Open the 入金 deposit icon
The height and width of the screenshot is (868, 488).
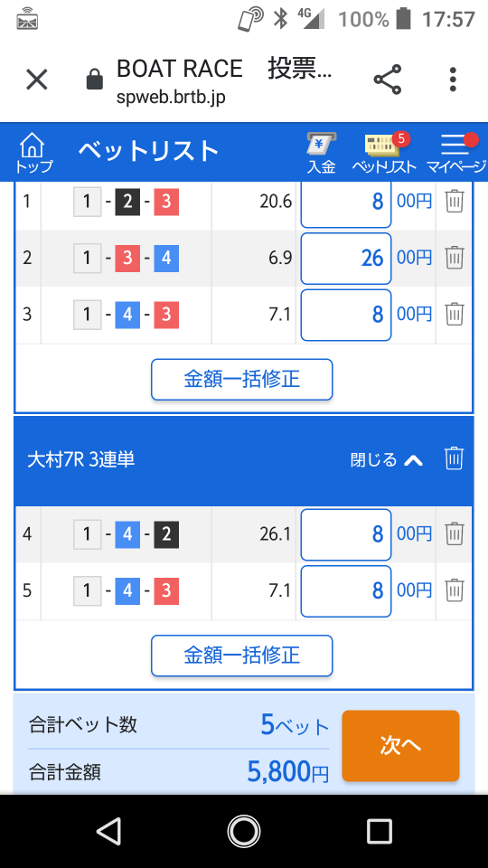[x=322, y=153]
